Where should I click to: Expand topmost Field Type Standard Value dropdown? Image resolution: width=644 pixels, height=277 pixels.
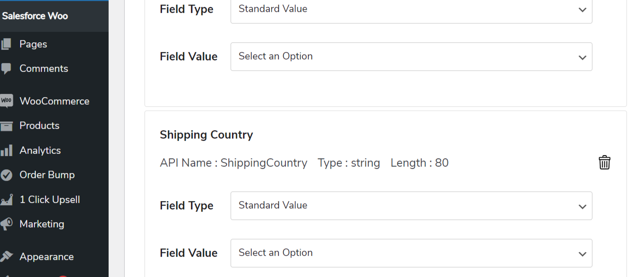point(411,9)
